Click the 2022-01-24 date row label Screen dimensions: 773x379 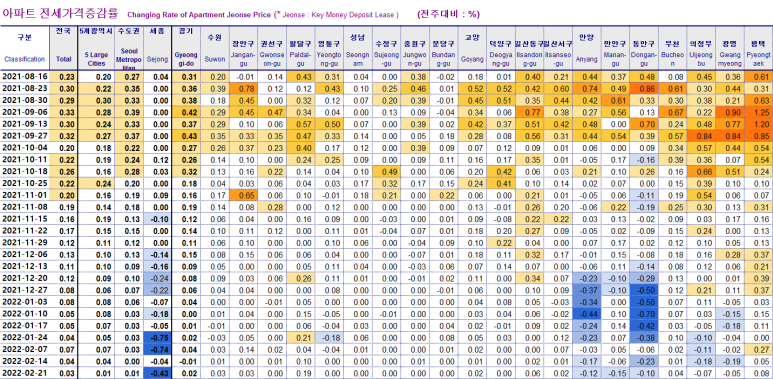[x=25, y=337]
